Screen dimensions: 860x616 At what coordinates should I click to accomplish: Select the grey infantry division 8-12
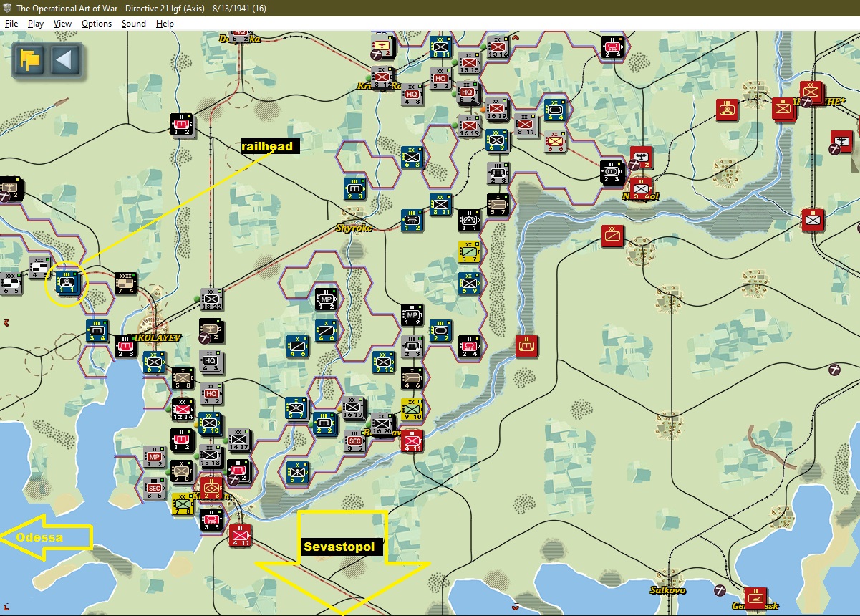[383, 77]
